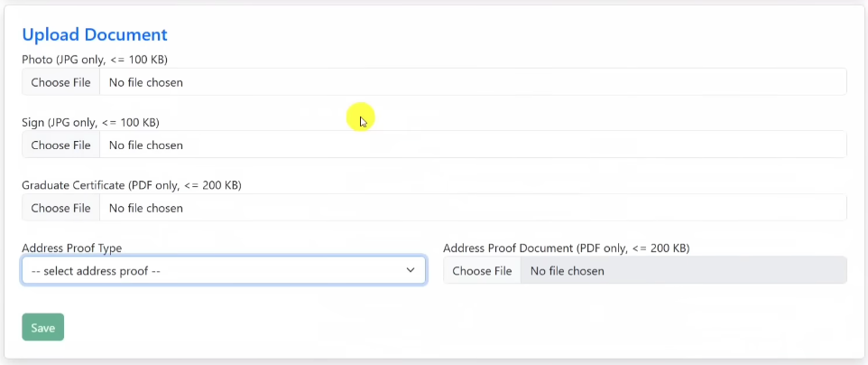Click Choose File for Photo upload

point(60,82)
